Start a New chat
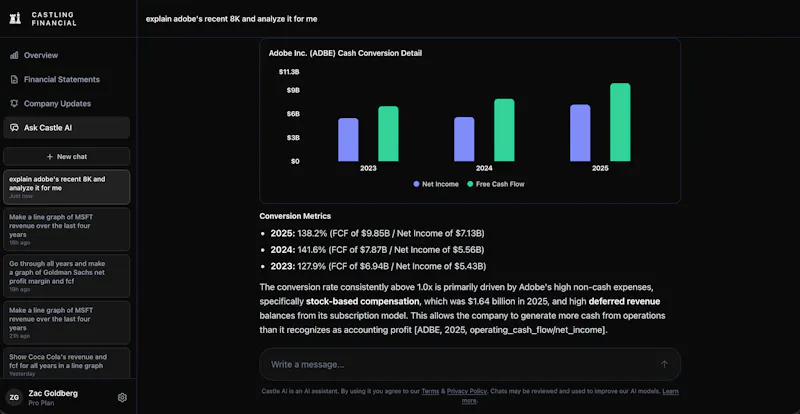The image size is (800, 414). 67,157
